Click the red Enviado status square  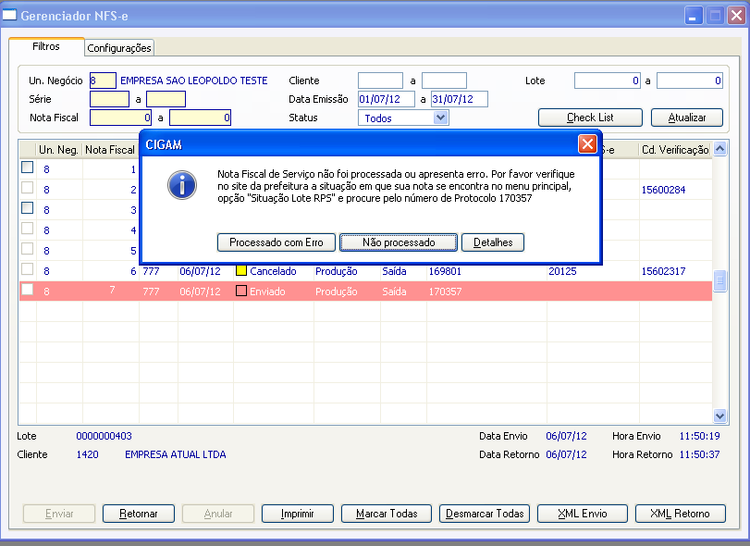point(242,291)
